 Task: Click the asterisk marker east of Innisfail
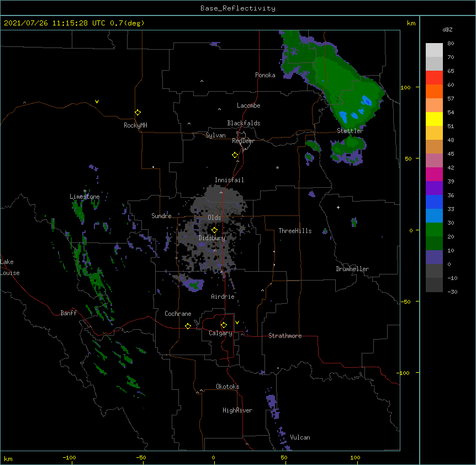[277, 167]
